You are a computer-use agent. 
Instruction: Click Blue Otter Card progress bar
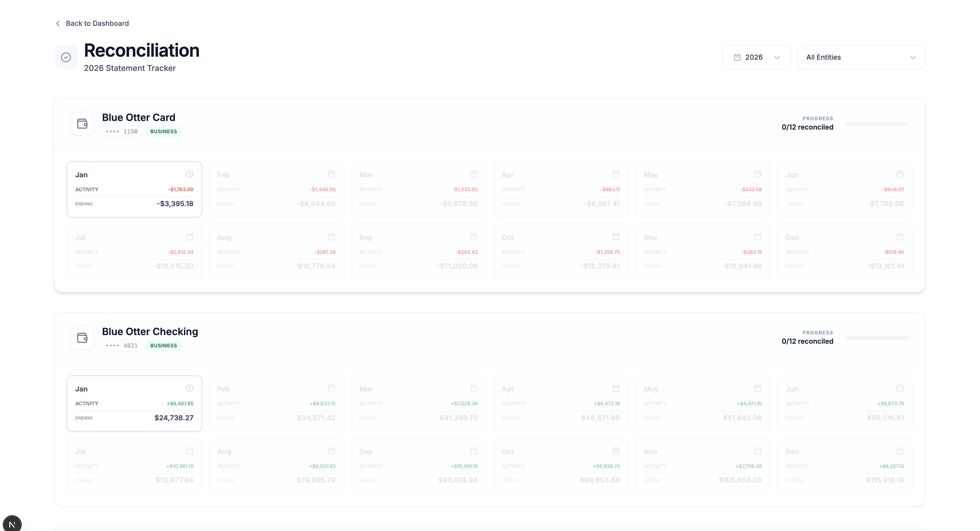[877, 124]
